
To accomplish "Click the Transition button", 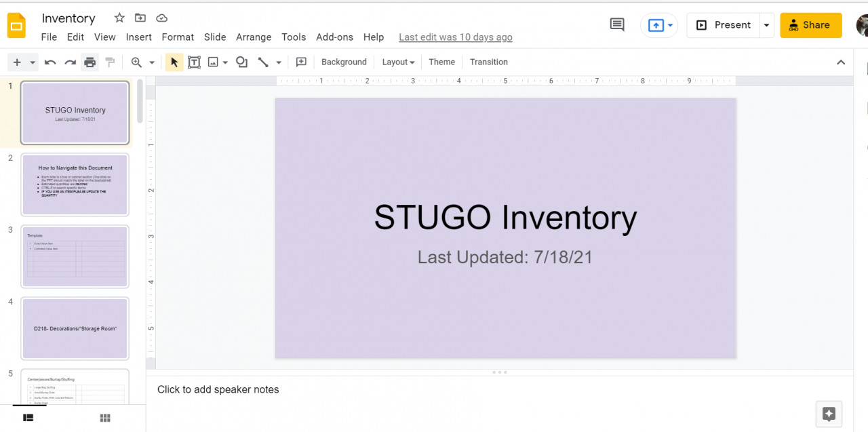I will pos(489,62).
